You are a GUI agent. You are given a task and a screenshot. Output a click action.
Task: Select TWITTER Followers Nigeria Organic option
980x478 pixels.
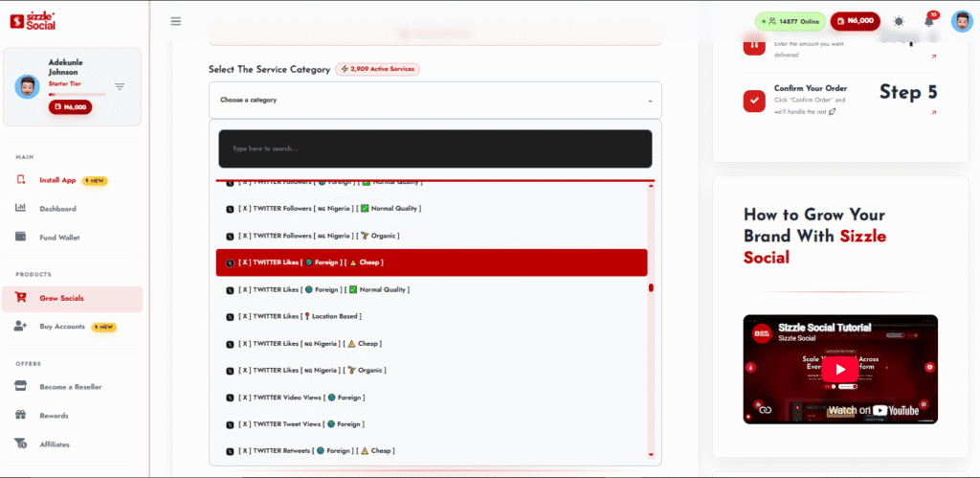(x=432, y=236)
